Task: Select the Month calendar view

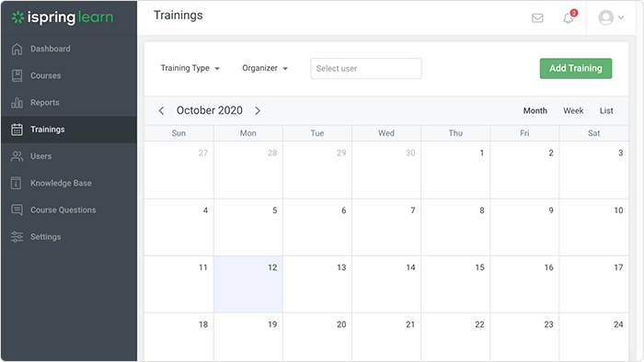Action: click(x=535, y=110)
